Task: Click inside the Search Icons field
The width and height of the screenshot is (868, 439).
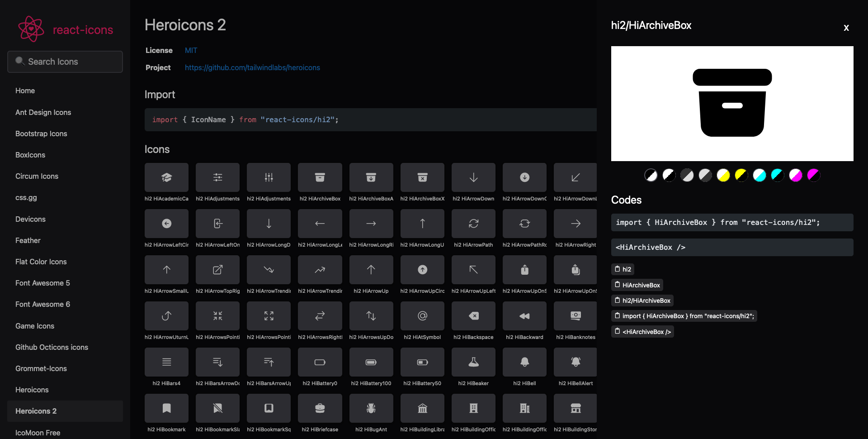Action: pos(65,62)
